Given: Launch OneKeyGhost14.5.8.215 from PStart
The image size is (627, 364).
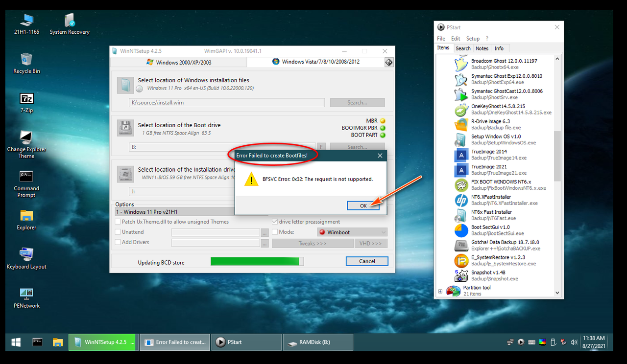Looking at the screenshot, I should 502,110.
